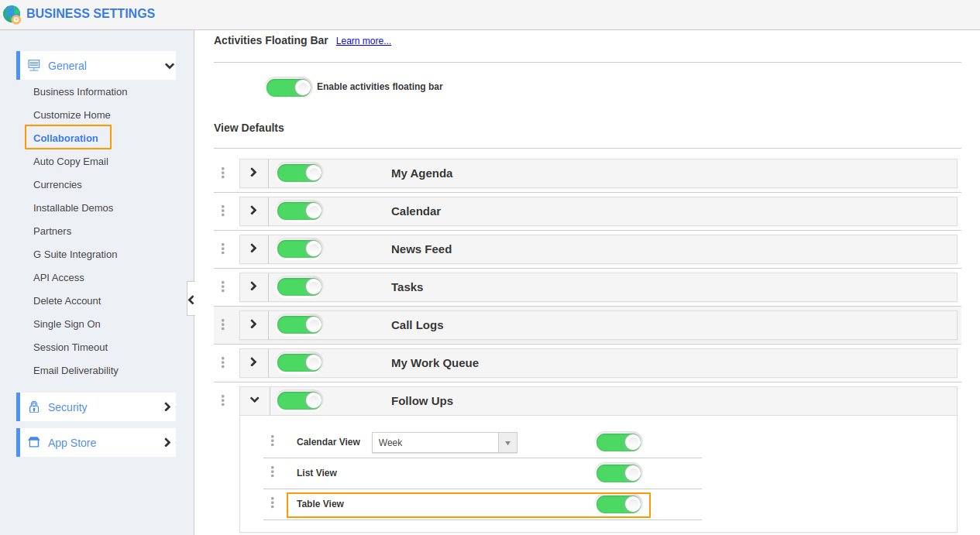This screenshot has height=535, width=980.
Task: Select G Suite Integration in sidebar
Action: click(x=75, y=254)
